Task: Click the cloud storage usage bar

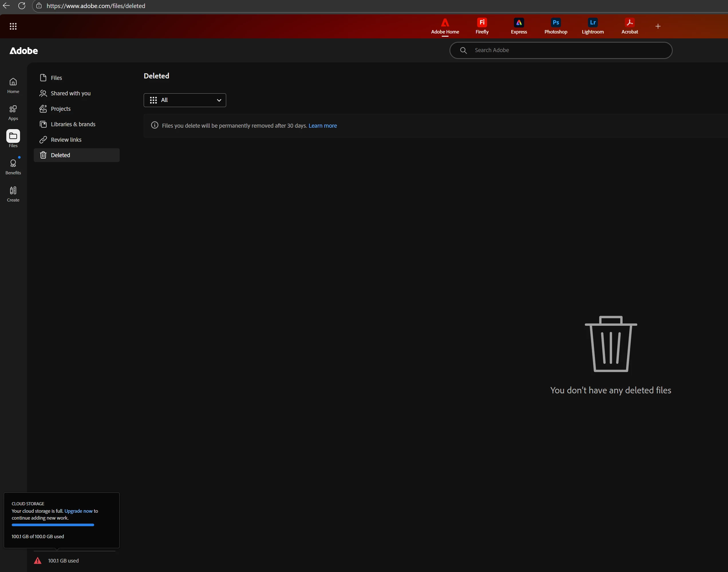Action: pos(53,525)
